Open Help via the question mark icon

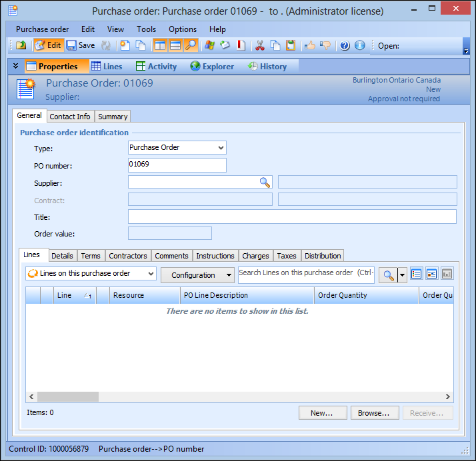(x=345, y=45)
